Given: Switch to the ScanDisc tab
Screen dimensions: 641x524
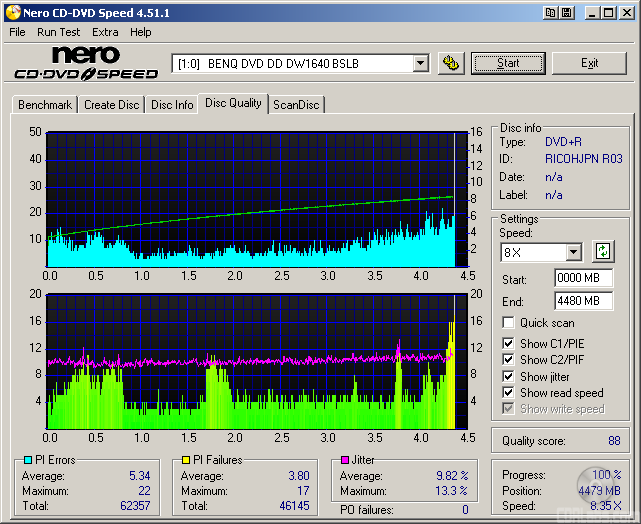Looking at the screenshot, I should 296,105.
